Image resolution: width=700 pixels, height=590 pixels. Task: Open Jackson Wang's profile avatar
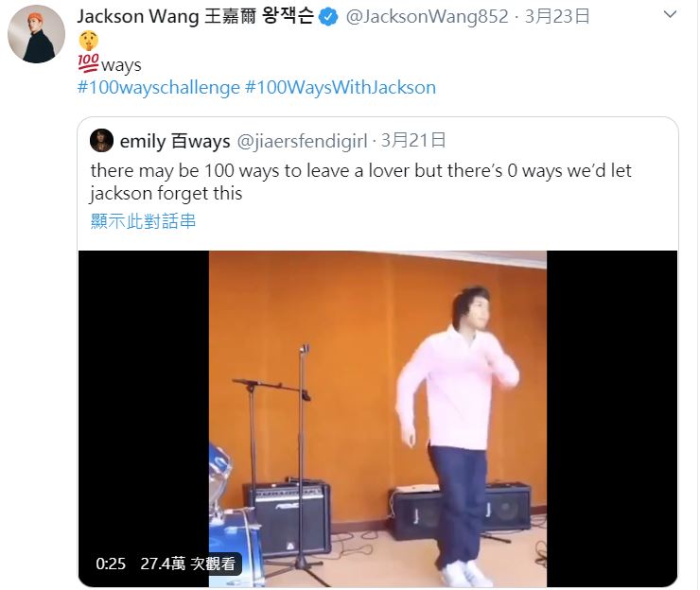(36, 34)
